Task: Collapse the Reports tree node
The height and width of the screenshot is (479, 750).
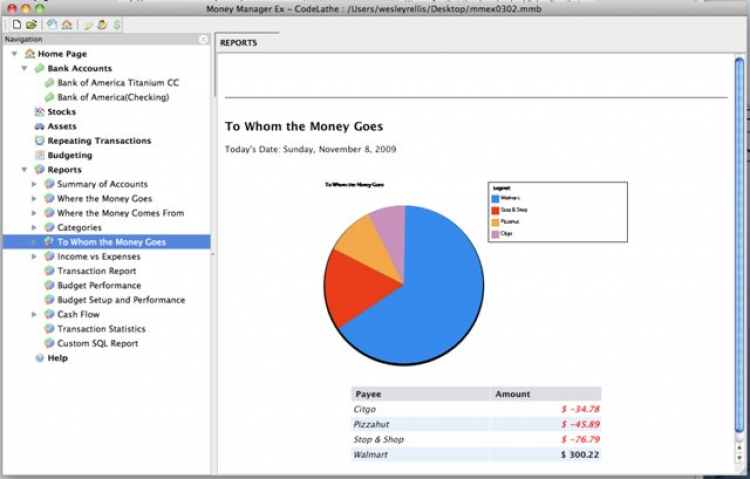Action: (x=24, y=169)
